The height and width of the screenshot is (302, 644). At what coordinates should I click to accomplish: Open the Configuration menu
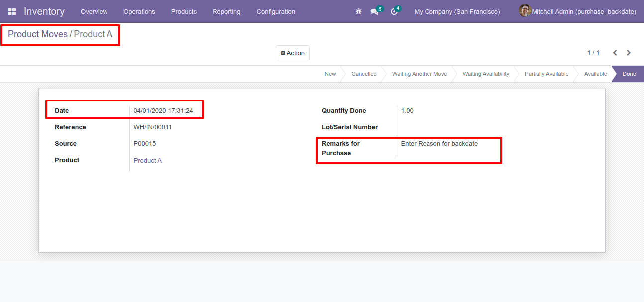pos(276,11)
